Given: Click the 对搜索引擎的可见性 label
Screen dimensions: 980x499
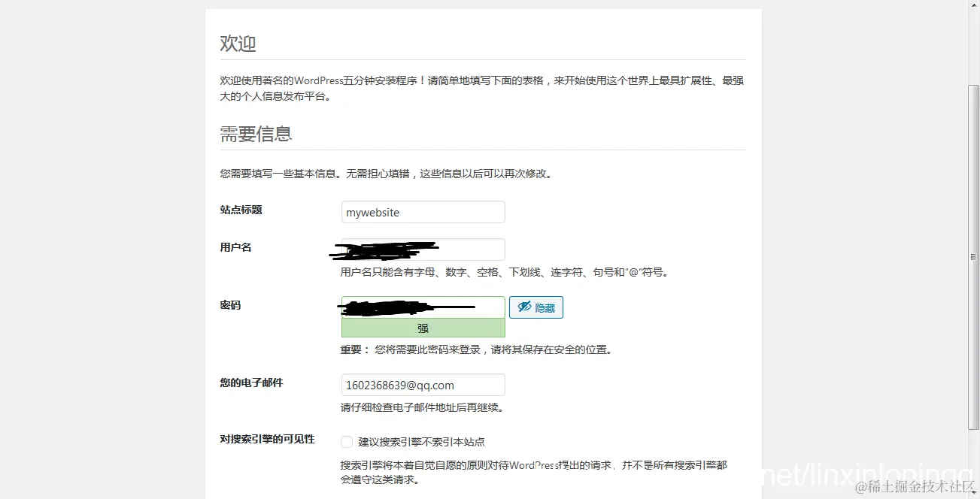Looking at the screenshot, I should (268, 439).
